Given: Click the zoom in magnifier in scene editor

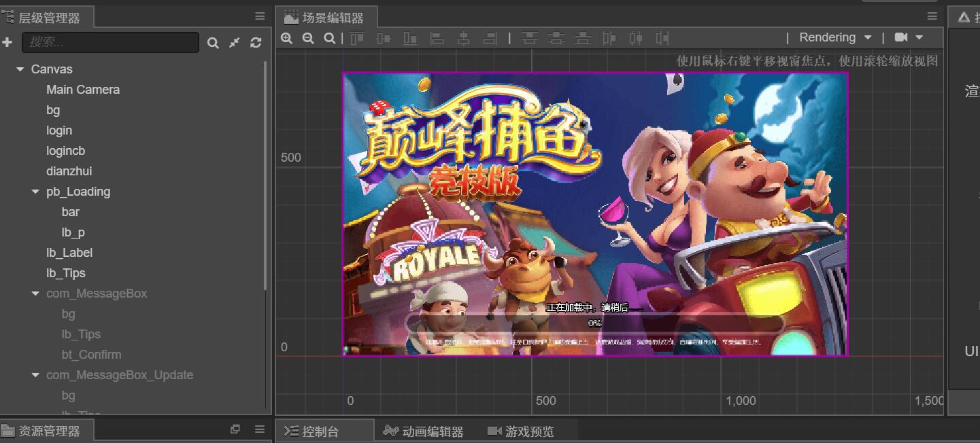Looking at the screenshot, I should (287, 39).
